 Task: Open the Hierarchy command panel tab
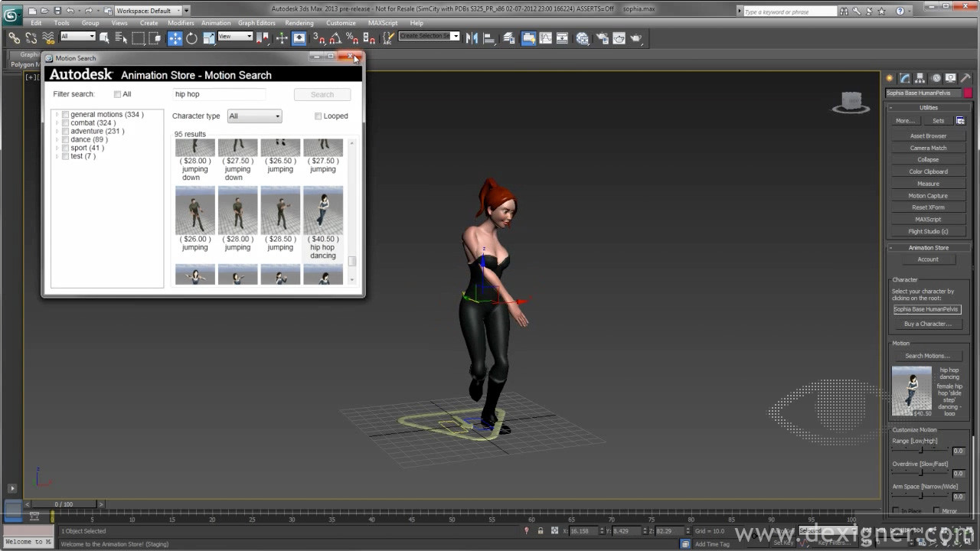click(x=920, y=78)
